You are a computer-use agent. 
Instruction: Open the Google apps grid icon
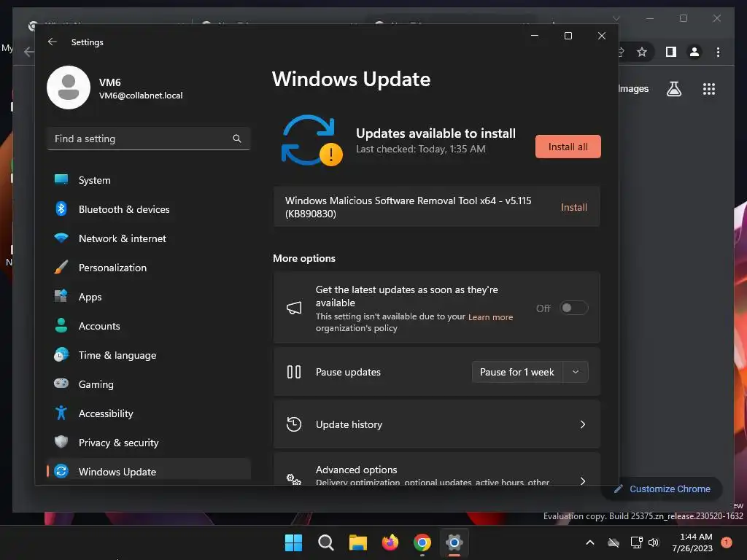point(709,89)
